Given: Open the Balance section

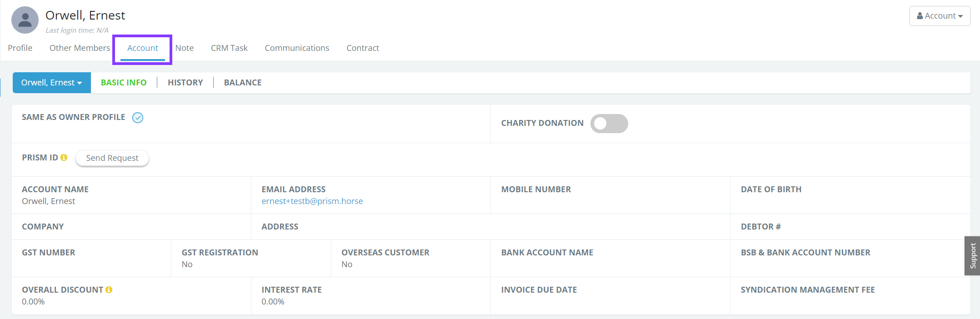Looking at the screenshot, I should (x=243, y=83).
